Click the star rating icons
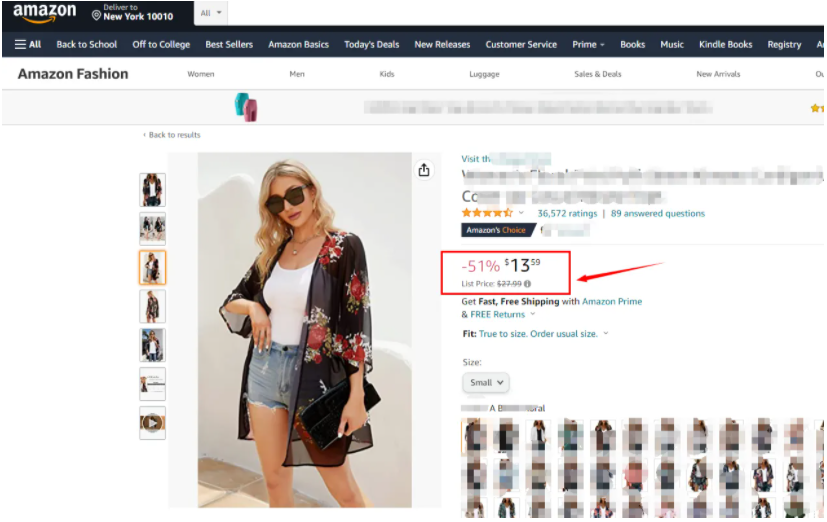Viewport: 827px width, 522px height. coord(487,213)
